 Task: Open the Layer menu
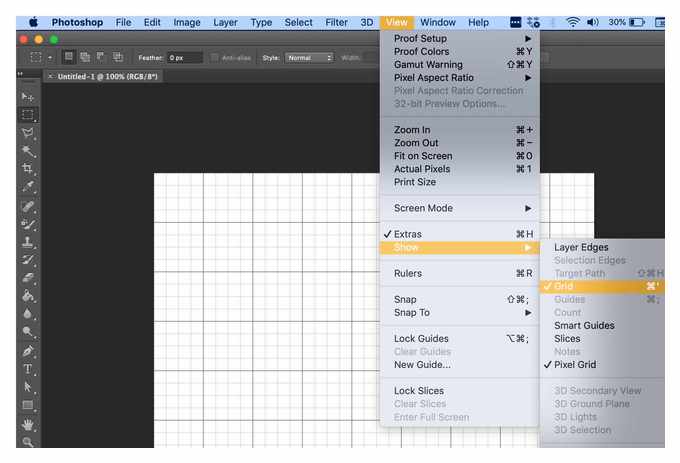click(225, 22)
